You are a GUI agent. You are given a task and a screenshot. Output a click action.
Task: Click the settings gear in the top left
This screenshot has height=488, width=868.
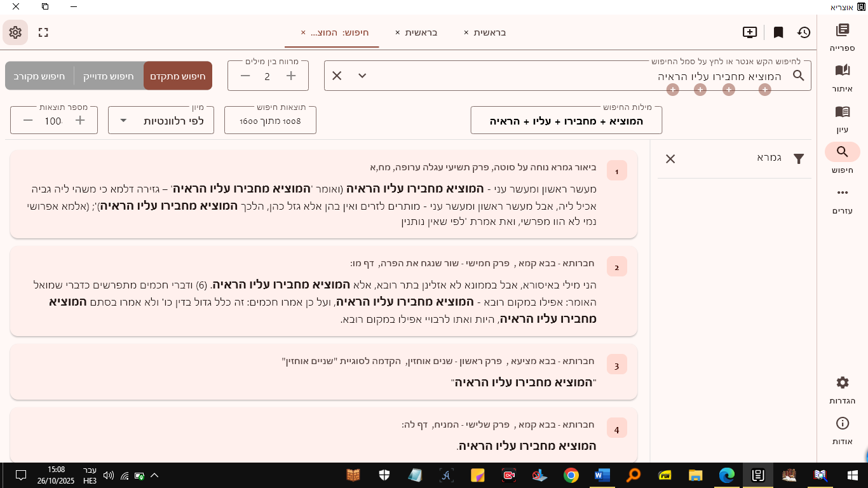15,32
